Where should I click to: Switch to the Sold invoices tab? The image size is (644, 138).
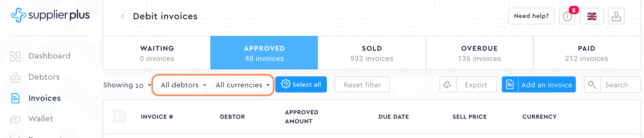372,53
